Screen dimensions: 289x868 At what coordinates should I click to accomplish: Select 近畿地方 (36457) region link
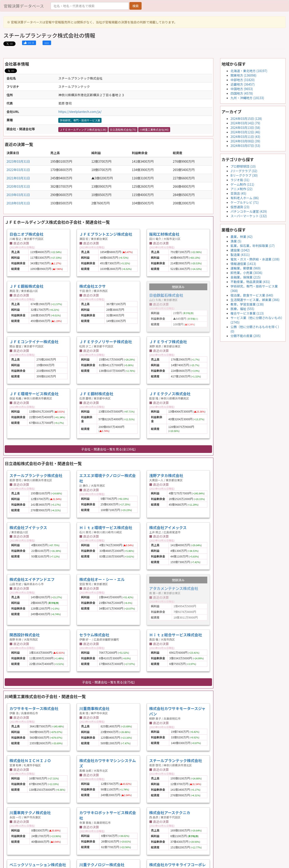243,85
